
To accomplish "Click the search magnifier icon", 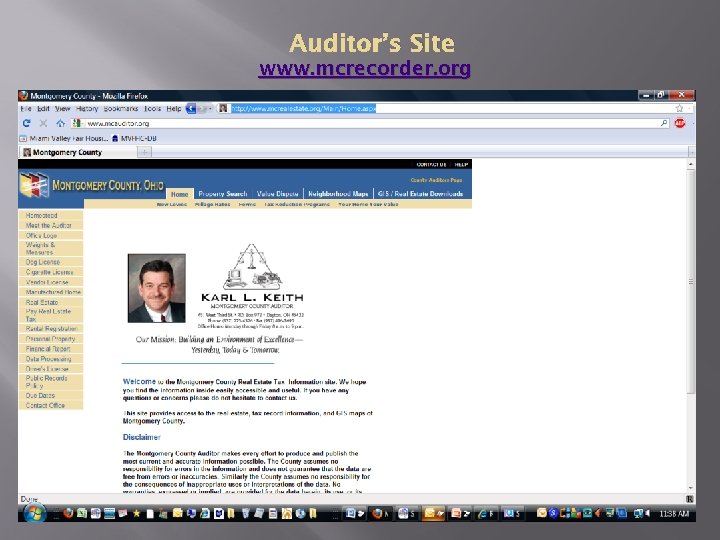I will pyautogui.click(x=664, y=123).
